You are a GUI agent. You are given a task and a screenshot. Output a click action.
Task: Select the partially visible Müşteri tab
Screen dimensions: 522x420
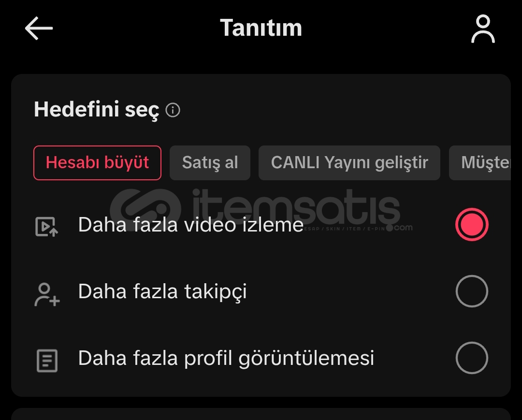coord(480,163)
